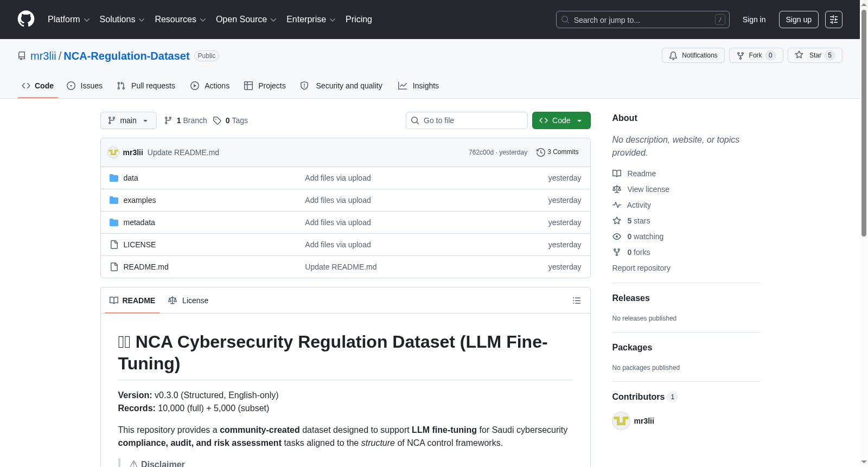Viewport: 868px width, 467px height.
Task: Open the Pricing link
Action: [x=359, y=20]
